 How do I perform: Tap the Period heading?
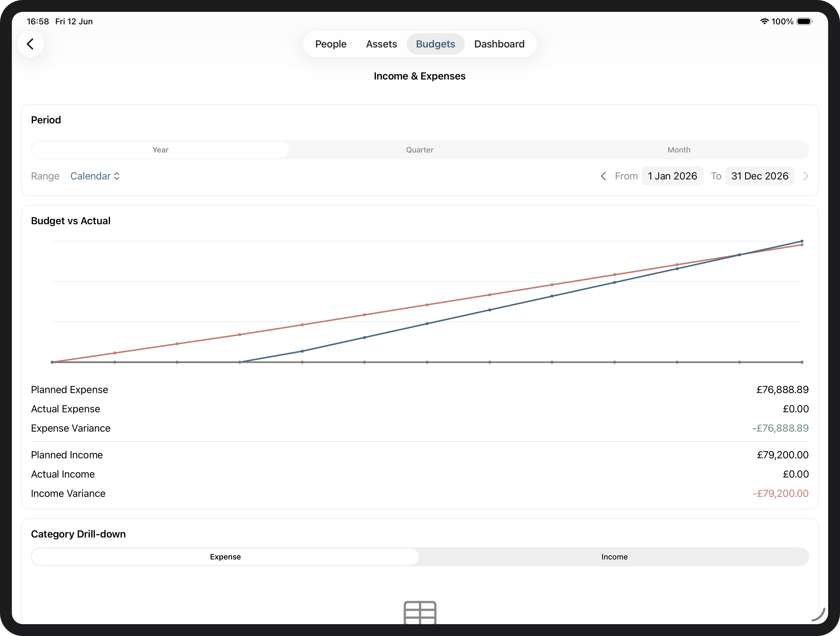coord(46,120)
